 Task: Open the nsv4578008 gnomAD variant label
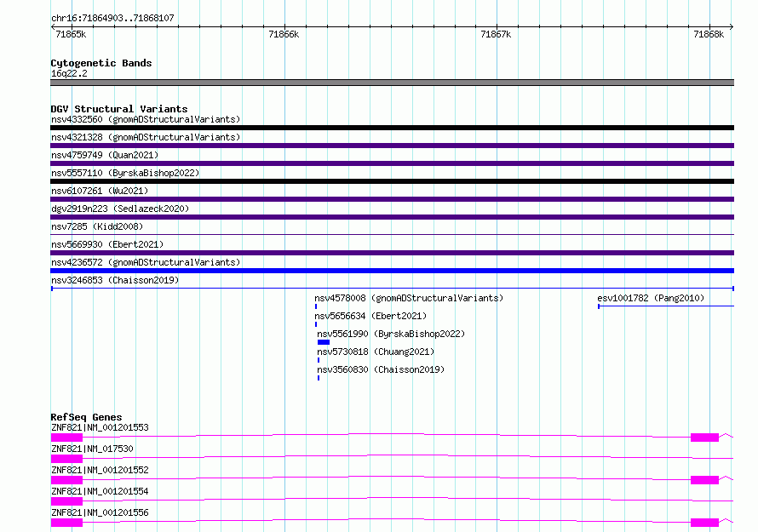pyautogui.click(x=409, y=298)
